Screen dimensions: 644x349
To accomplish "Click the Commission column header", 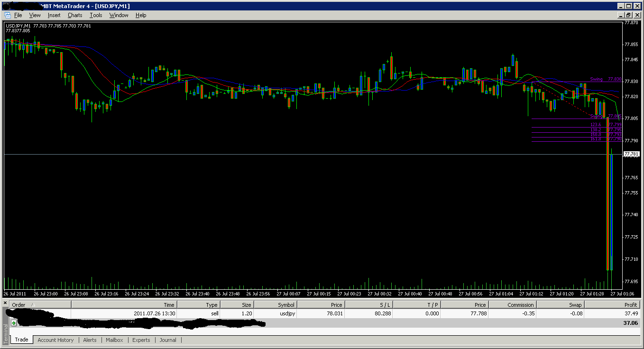I will point(512,305).
